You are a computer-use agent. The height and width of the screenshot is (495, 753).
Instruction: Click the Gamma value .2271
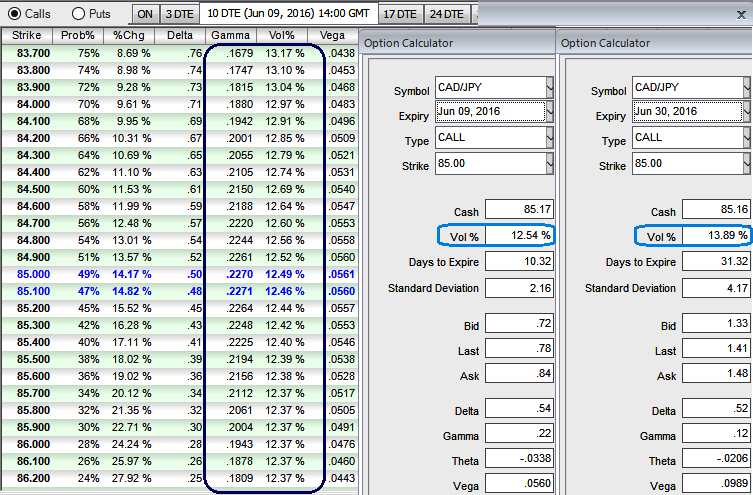[239, 291]
